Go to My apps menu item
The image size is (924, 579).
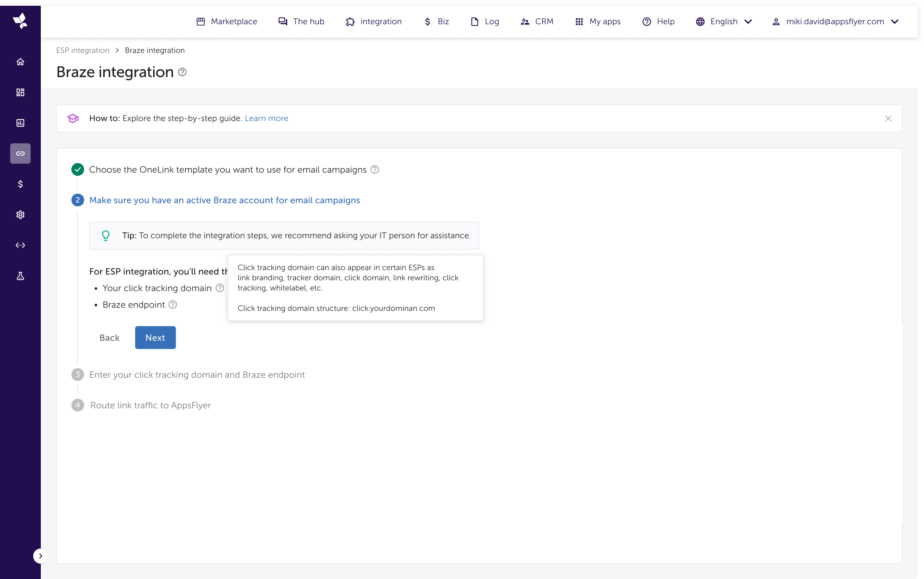(x=598, y=21)
